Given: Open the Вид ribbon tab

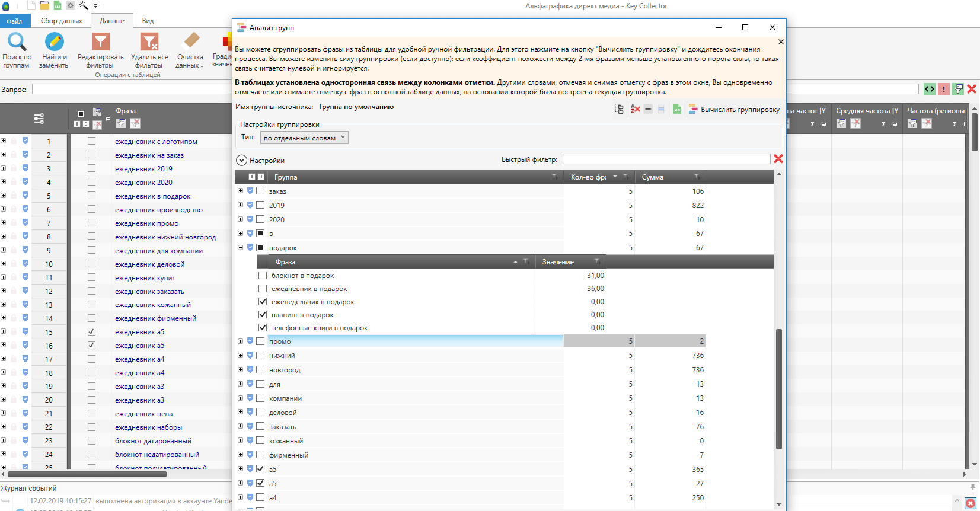Looking at the screenshot, I should point(148,21).
